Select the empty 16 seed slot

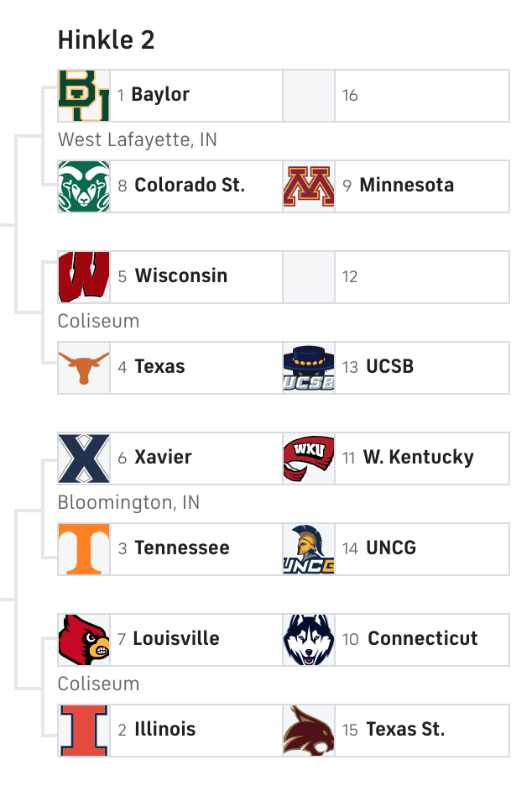pyautogui.click(x=396, y=96)
